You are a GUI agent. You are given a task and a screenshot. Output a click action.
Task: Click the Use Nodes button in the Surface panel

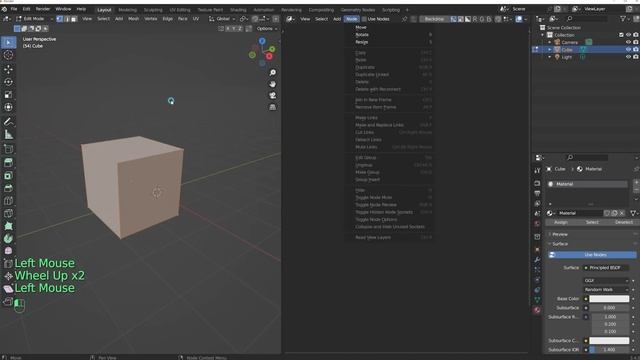(x=592, y=255)
